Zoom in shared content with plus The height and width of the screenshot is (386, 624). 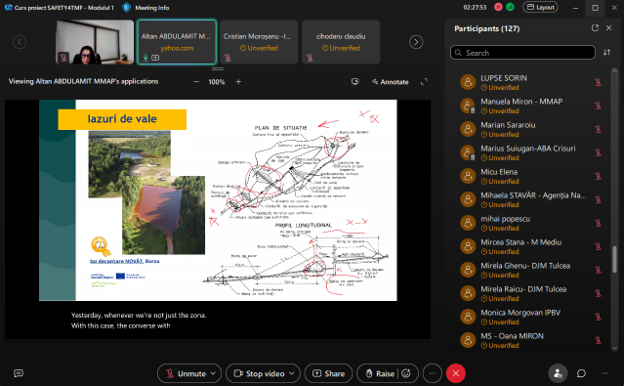pos(238,82)
